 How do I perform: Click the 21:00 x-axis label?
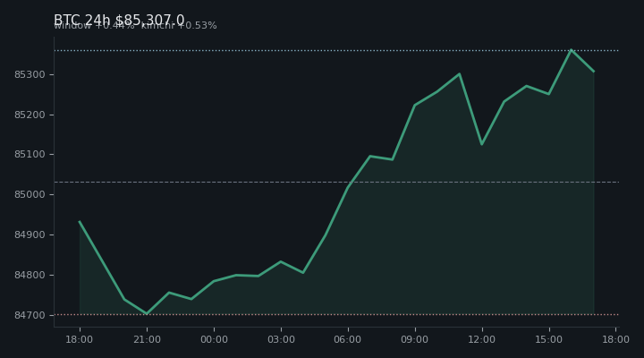click(147, 339)
